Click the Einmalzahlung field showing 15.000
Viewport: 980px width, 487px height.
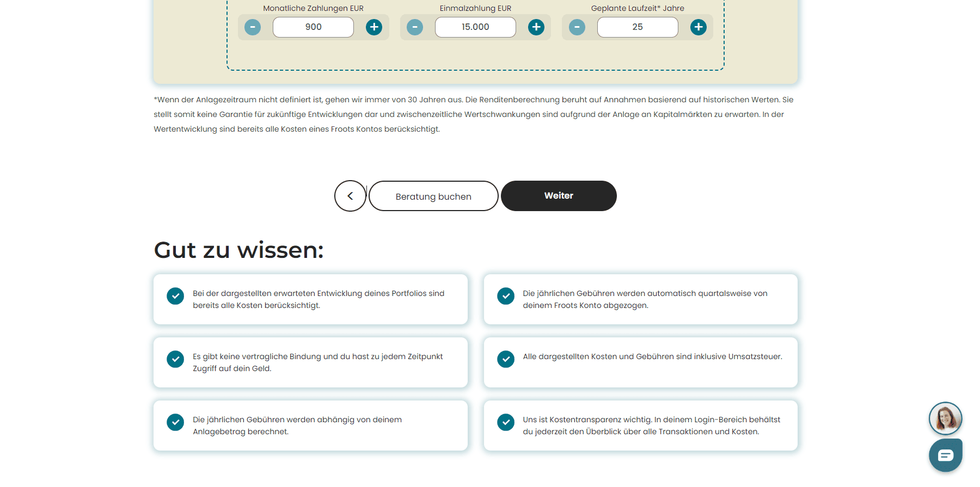(475, 27)
